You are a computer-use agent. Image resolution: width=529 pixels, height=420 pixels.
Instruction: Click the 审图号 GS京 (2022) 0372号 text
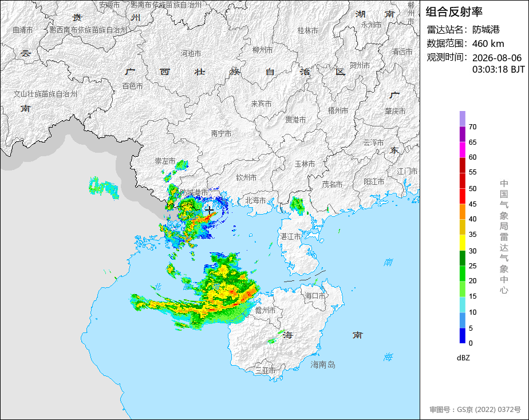475,410
